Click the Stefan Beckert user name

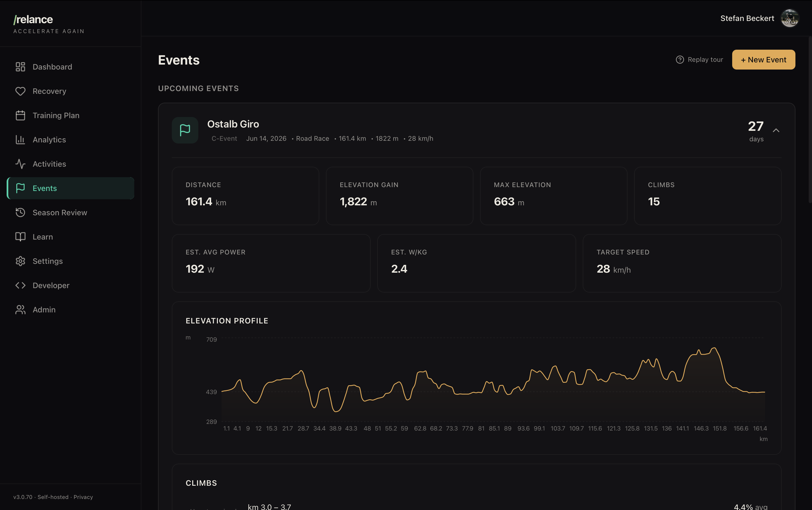[x=747, y=18]
